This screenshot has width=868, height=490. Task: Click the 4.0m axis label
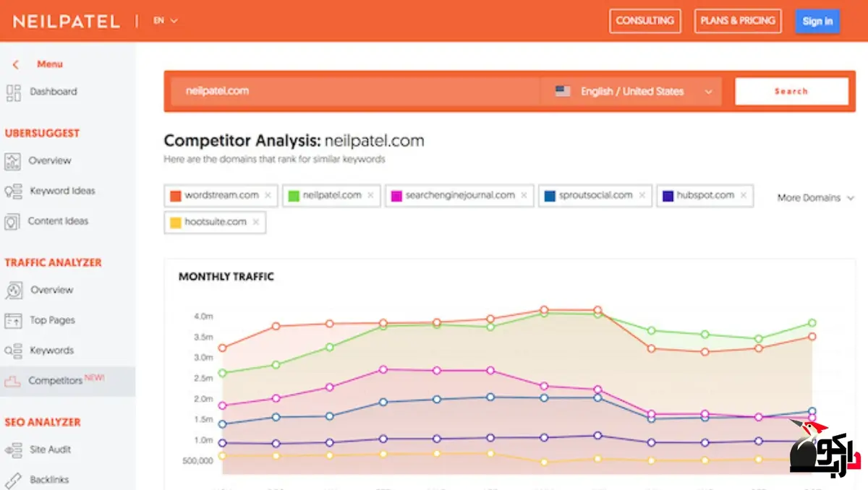click(x=203, y=317)
